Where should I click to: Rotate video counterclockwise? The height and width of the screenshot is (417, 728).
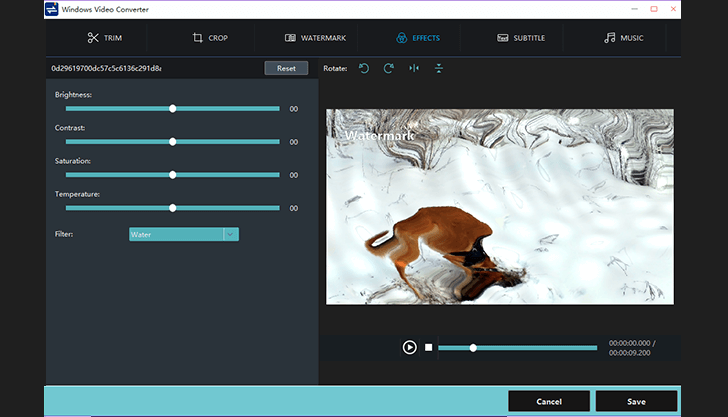[364, 69]
